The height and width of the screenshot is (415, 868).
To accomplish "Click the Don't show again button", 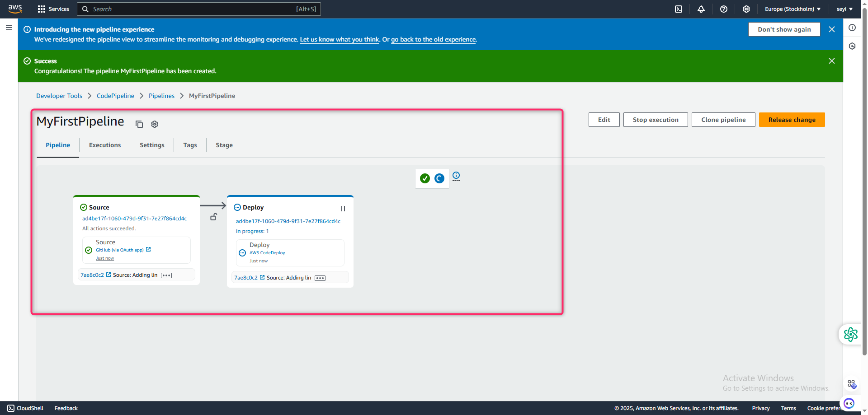I will 784,29.
